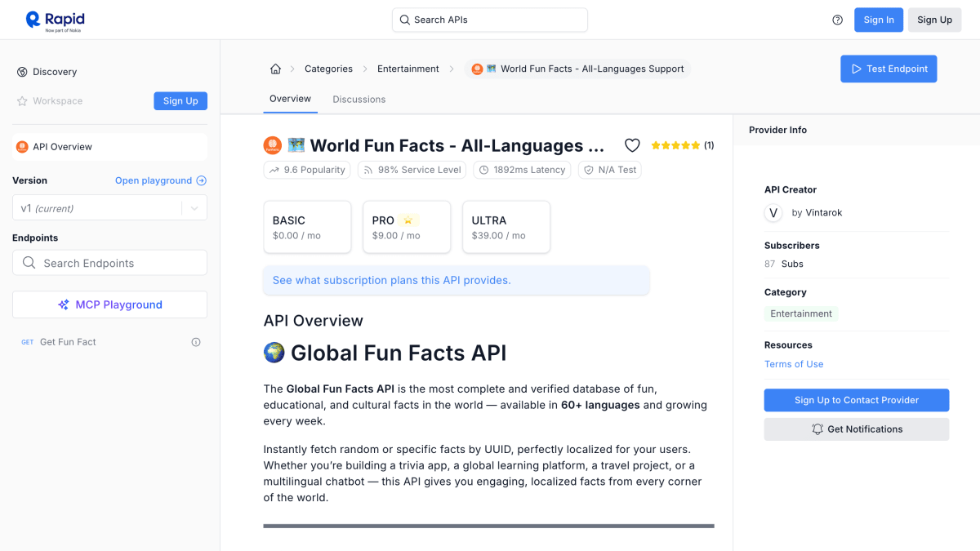The width and height of the screenshot is (980, 551).
Task: Click the Vintarok creator avatar
Action: coord(773,213)
